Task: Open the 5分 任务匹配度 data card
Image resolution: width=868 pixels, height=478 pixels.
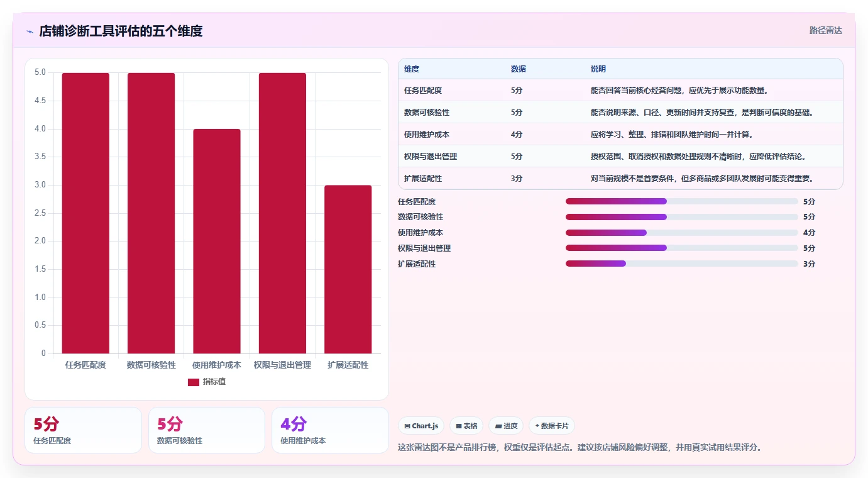Action: pyautogui.click(x=83, y=430)
